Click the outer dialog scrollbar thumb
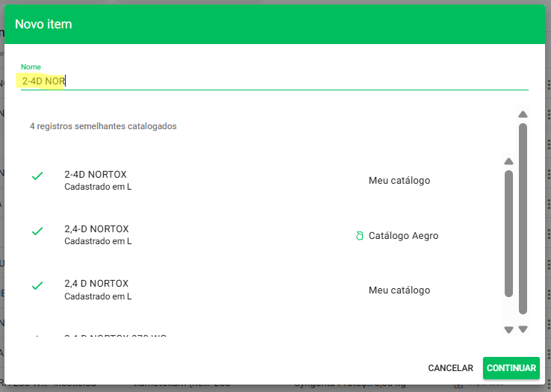Viewport: 551px width, 392px height. 523,217
